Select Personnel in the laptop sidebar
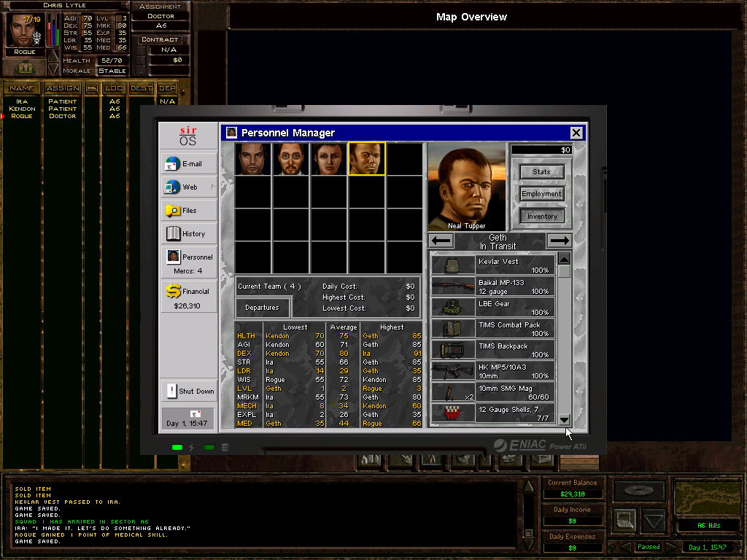747x560 pixels. tap(189, 262)
